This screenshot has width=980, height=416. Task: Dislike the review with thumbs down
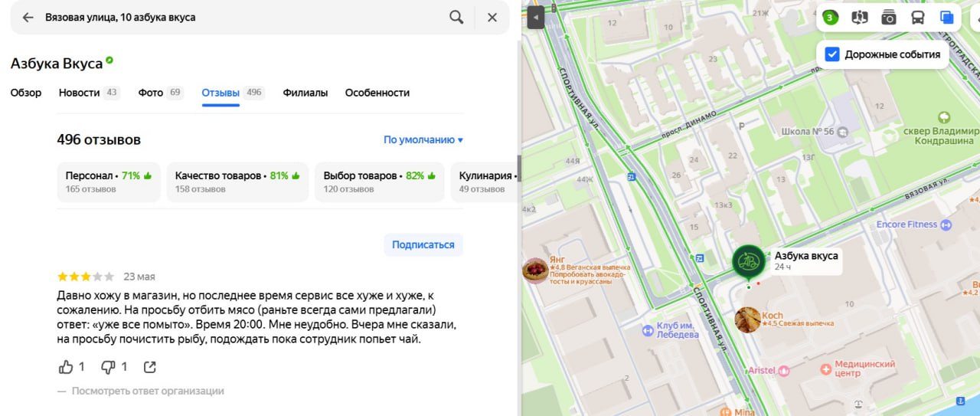tap(109, 367)
